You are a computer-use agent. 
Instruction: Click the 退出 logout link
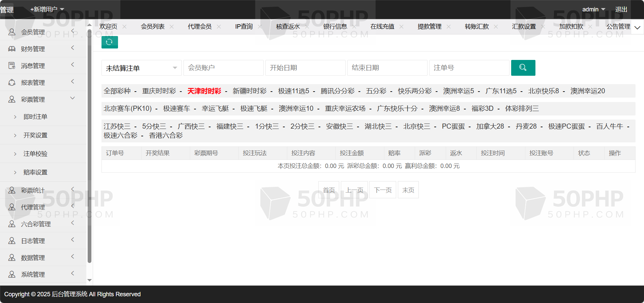click(x=621, y=9)
